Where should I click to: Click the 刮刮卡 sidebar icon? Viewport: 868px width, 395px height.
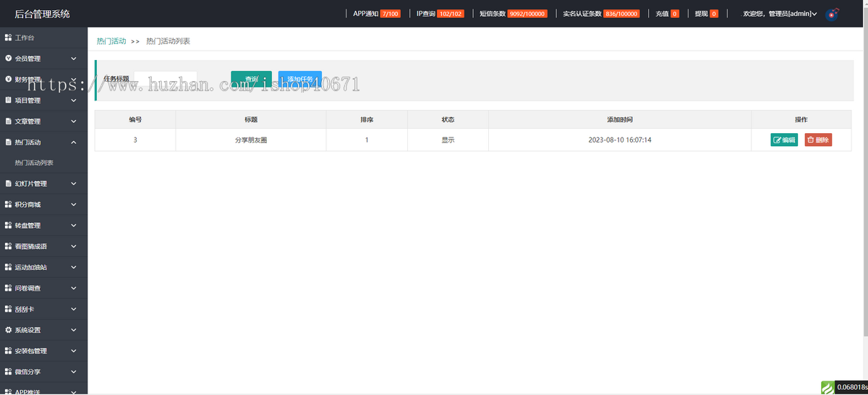(x=8, y=310)
